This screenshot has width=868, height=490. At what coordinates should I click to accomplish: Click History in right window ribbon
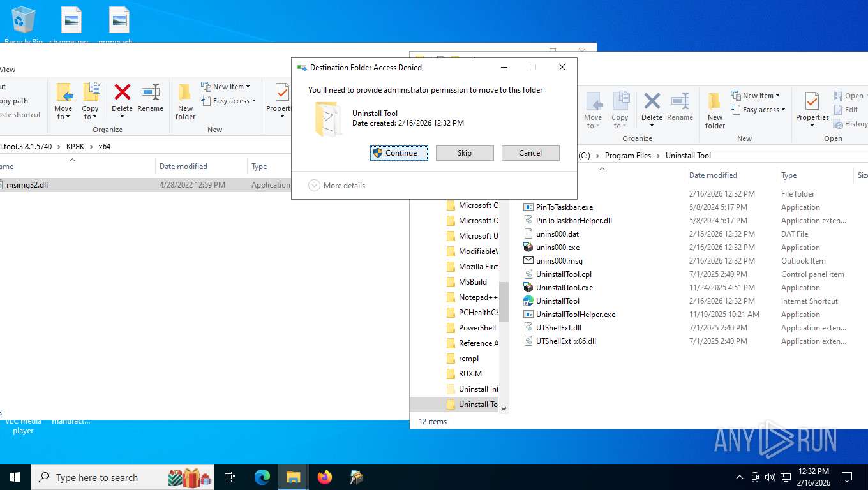click(851, 124)
